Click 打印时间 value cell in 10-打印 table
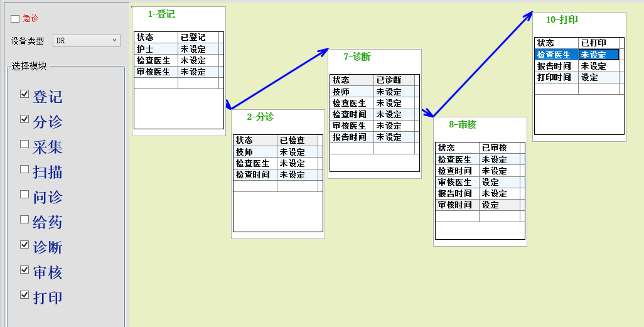The image size is (644, 327). click(x=598, y=78)
